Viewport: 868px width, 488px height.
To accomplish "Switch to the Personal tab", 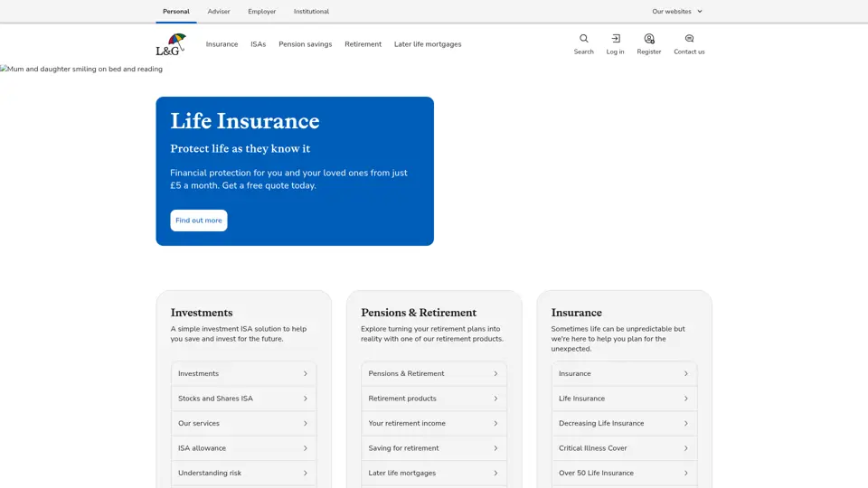I will click(176, 11).
